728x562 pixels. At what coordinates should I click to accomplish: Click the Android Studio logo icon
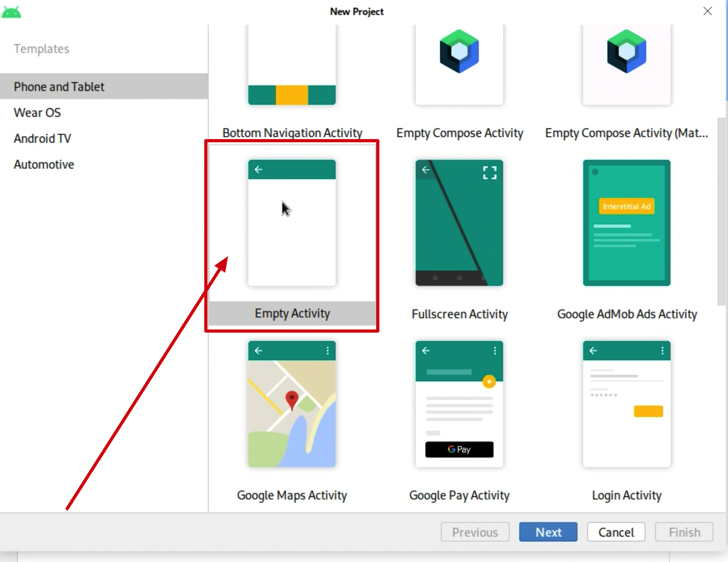[x=11, y=12]
